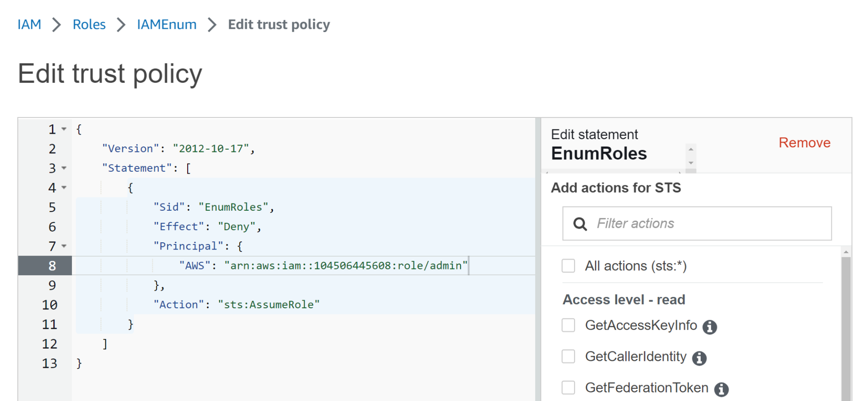Check the All actions (sts:*) checkbox
The width and height of the screenshot is (868, 401).
(x=568, y=266)
